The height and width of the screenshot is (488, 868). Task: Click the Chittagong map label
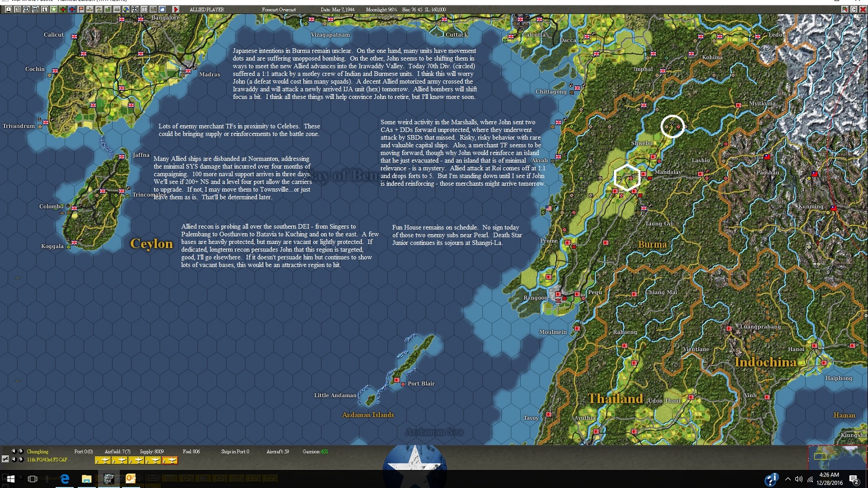point(551,92)
